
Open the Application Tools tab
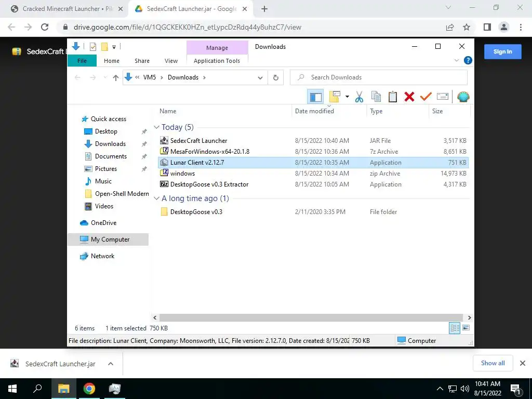(x=217, y=61)
